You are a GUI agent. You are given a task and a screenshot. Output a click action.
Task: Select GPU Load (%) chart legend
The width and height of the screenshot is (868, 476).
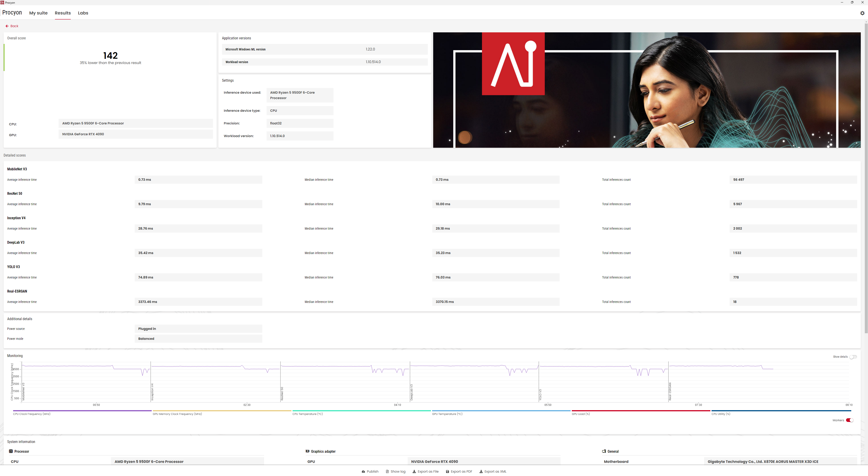pyautogui.click(x=581, y=414)
